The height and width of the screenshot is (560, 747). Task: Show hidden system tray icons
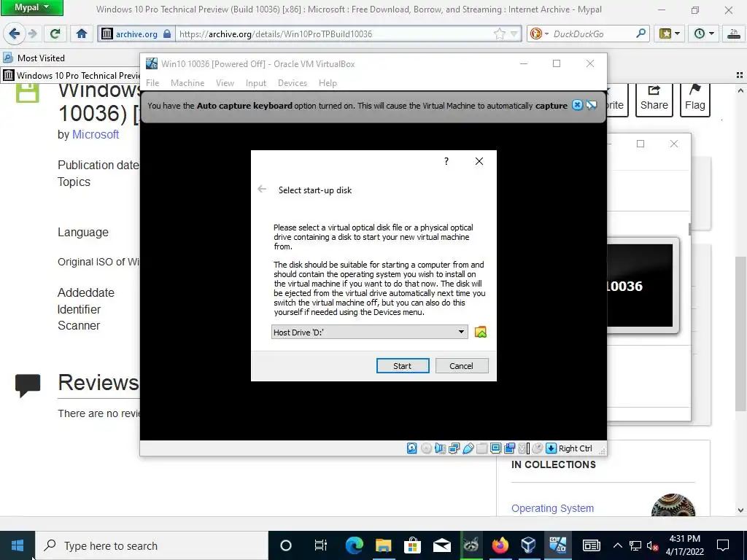(x=617, y=545)
